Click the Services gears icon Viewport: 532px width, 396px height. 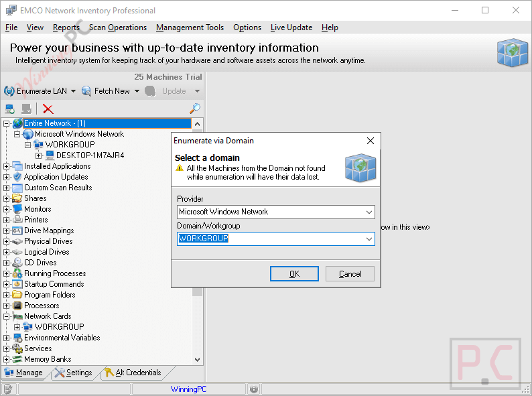pyautogui.click(x=17, y=348)
